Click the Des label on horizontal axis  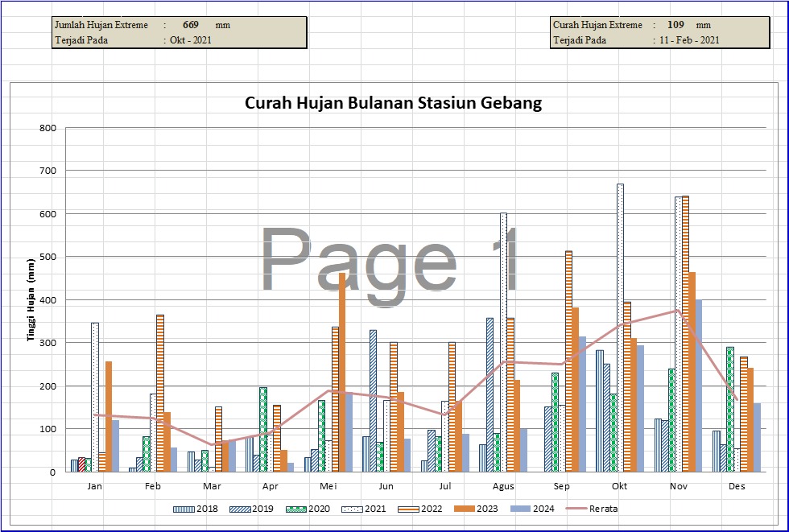point(737,486)
